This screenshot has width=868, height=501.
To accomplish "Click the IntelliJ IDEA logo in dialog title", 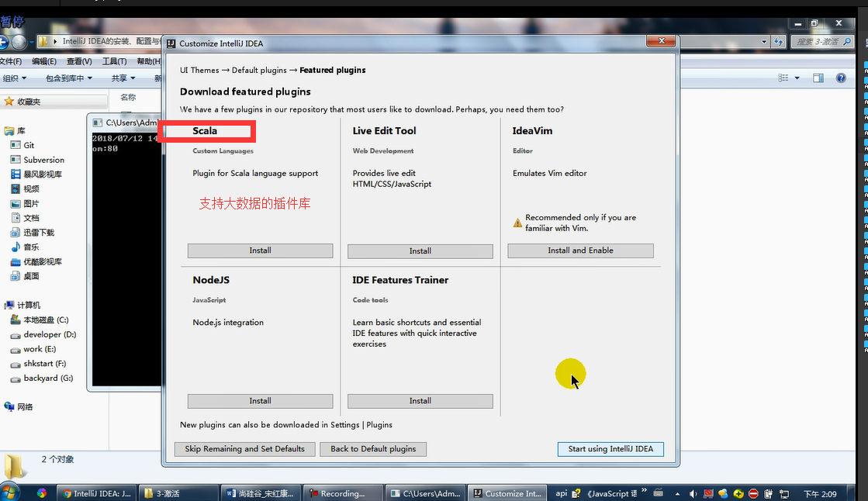I will click(171, 43).
